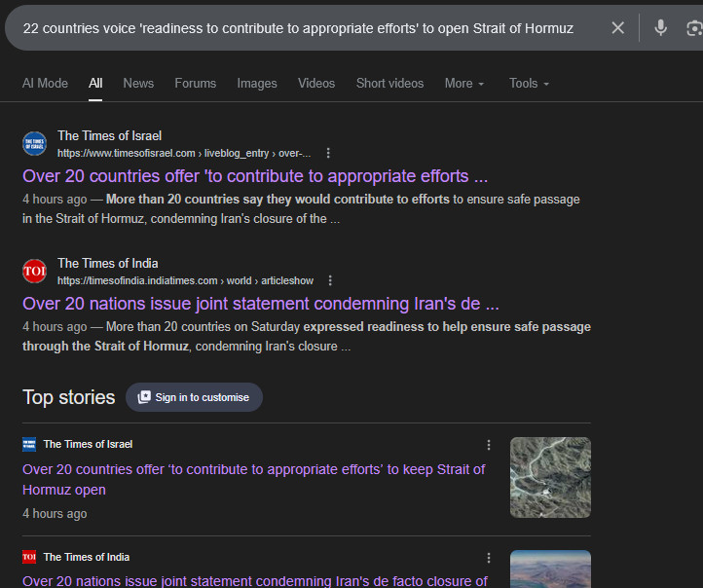Open options for Times of Israel top story
Screen dimensions: 703x588
point(489,445)
